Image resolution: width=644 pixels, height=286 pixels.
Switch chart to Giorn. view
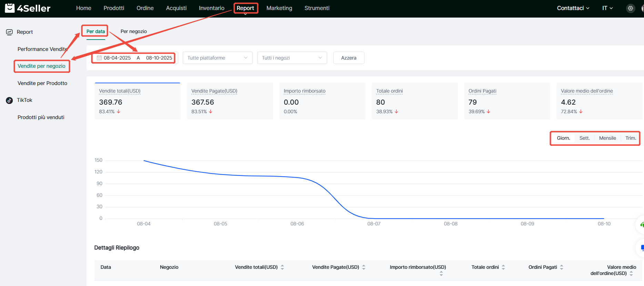pos(563,138)
